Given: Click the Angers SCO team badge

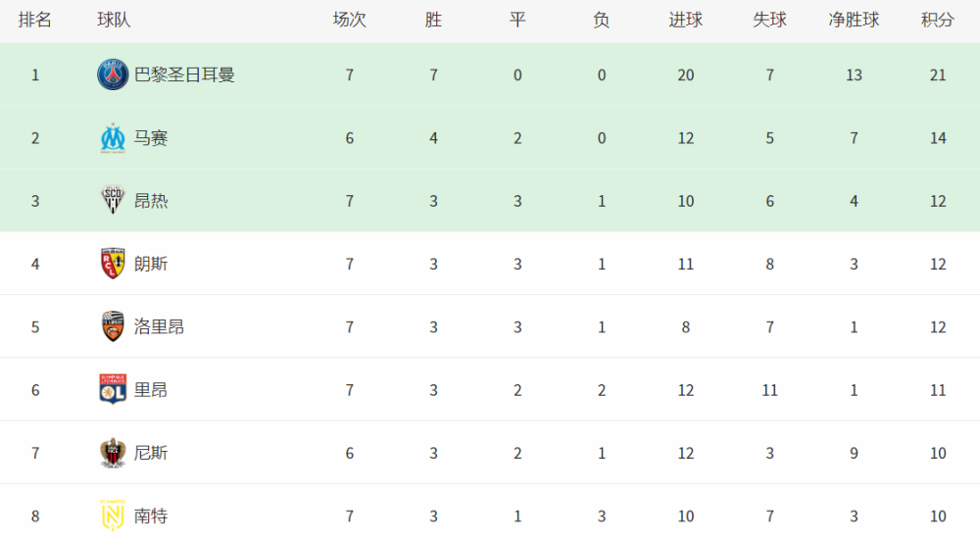Looking at the screenshot, I should pyautogui.click(x=113, y=201).
